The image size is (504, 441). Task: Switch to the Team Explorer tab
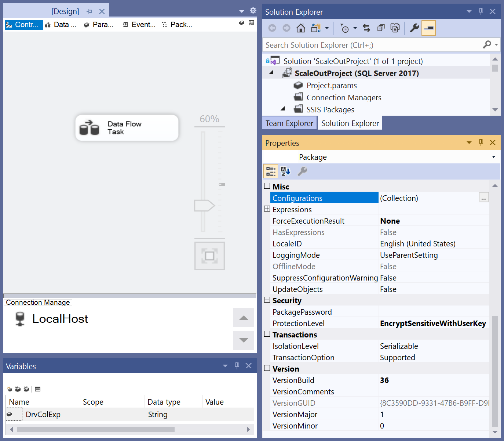point(289,123)
